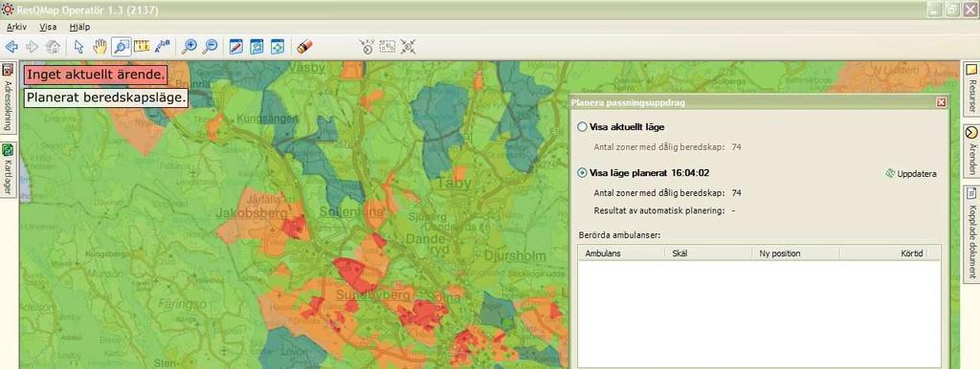Screen dimensions: 980x369
Task: Use the eraser tool in toolbar
Action: point(304,46)
